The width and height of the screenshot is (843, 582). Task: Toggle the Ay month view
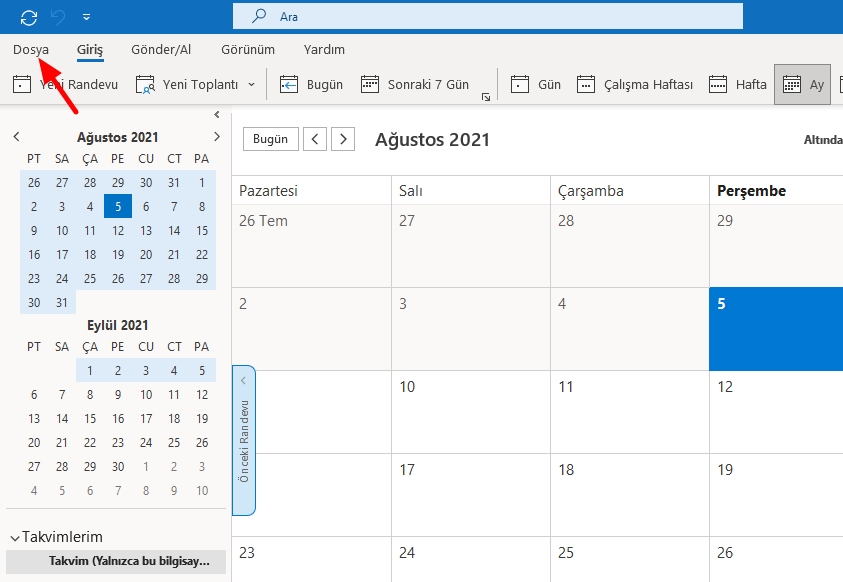(x=803, y=84)
